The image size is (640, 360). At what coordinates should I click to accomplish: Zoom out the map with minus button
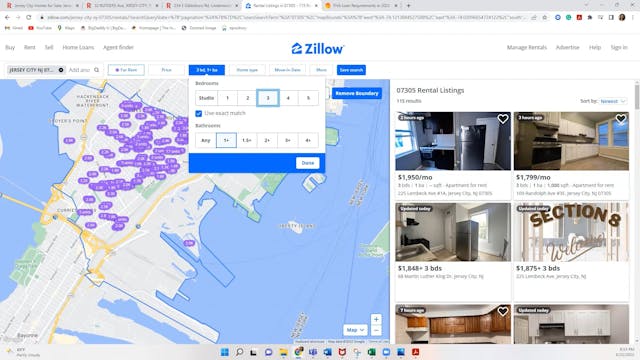[x=376, y=330]
